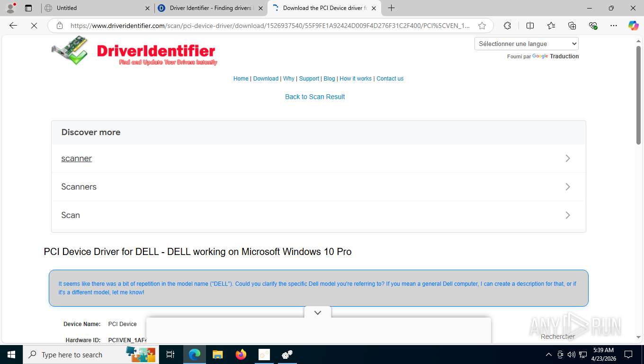
Task: Expand the Scan row chevron
Action: (568, 215)
